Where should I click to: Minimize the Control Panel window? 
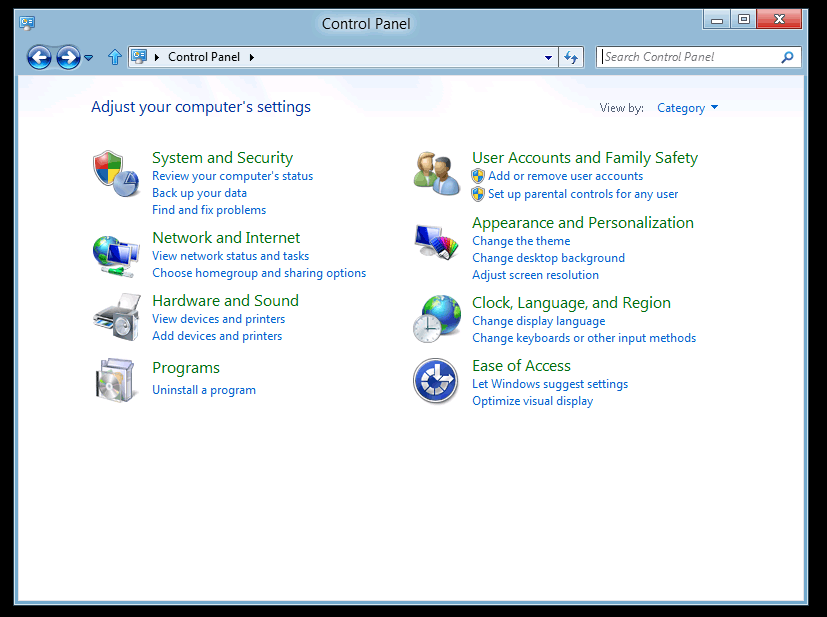click(717, 20)
